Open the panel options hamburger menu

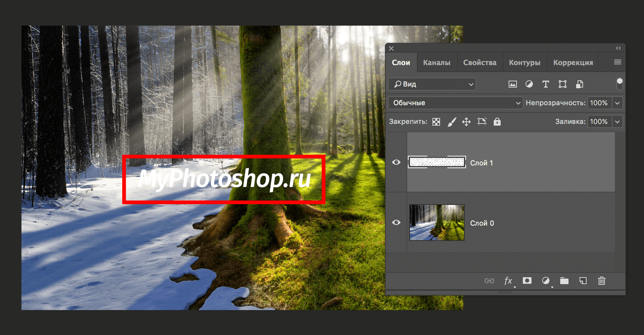pyautogui.click(x=617, y=62)
